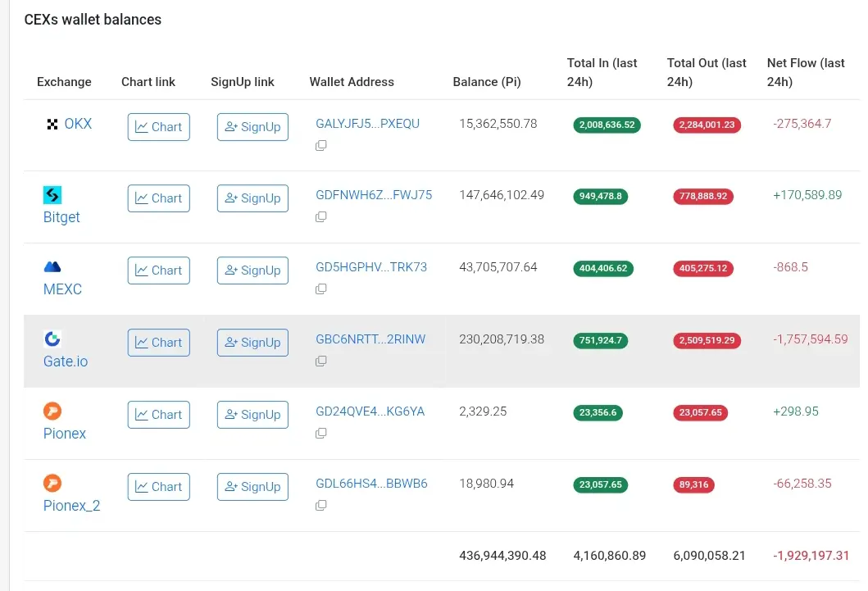Open wallet address GALYJFJ5...PXEQU link

point(367,124)
